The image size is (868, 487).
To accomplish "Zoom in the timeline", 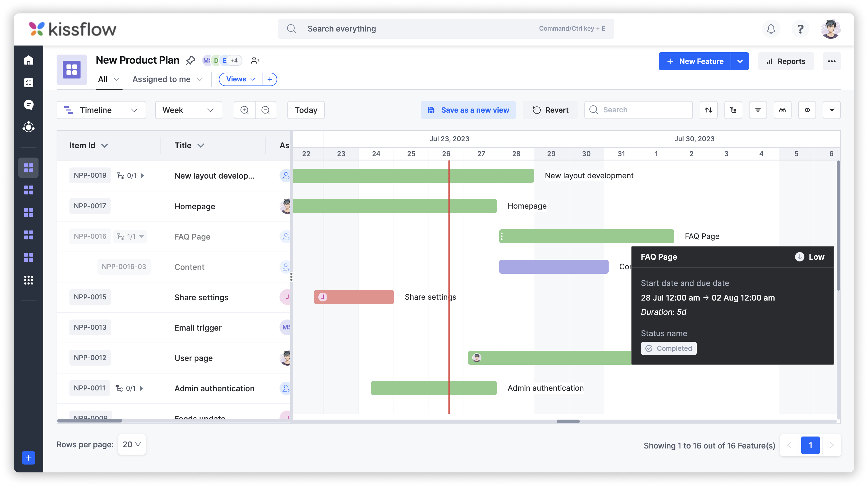I will point(244,110).
